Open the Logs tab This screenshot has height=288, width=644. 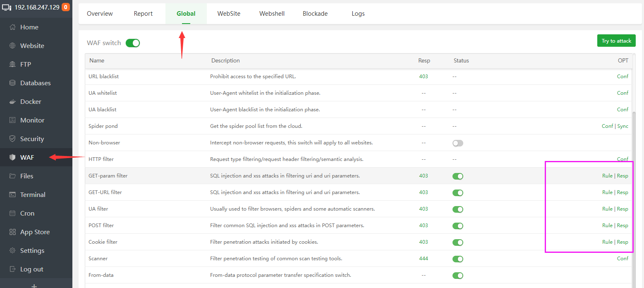tap(358, 14)
